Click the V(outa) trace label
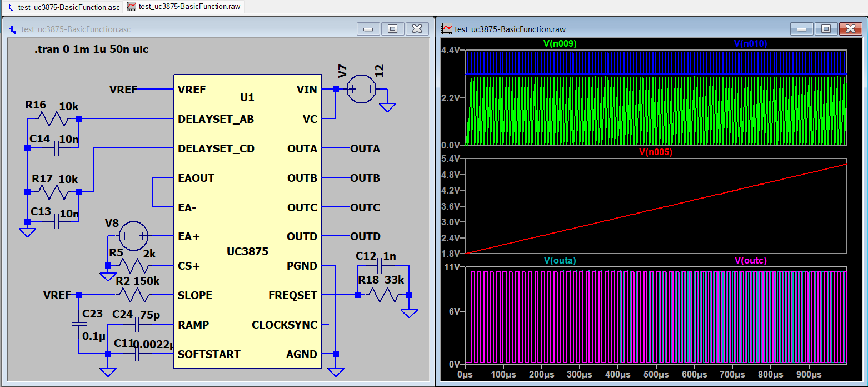This screenshot has height=387, width=868. [x=560, y=260]
